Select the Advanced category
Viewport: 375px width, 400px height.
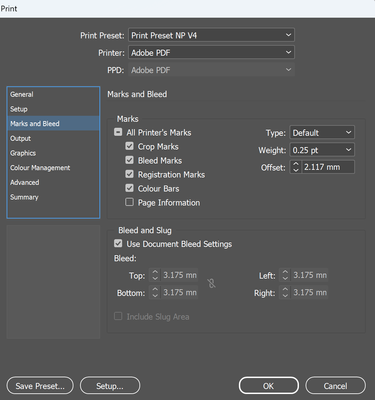click(53, 182)
